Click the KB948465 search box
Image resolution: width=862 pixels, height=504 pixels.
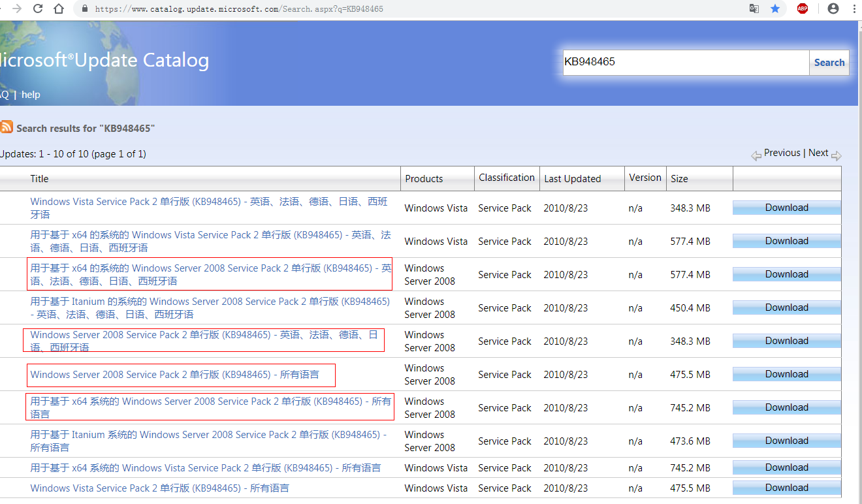pyautogui.click(x=686, y=62)
